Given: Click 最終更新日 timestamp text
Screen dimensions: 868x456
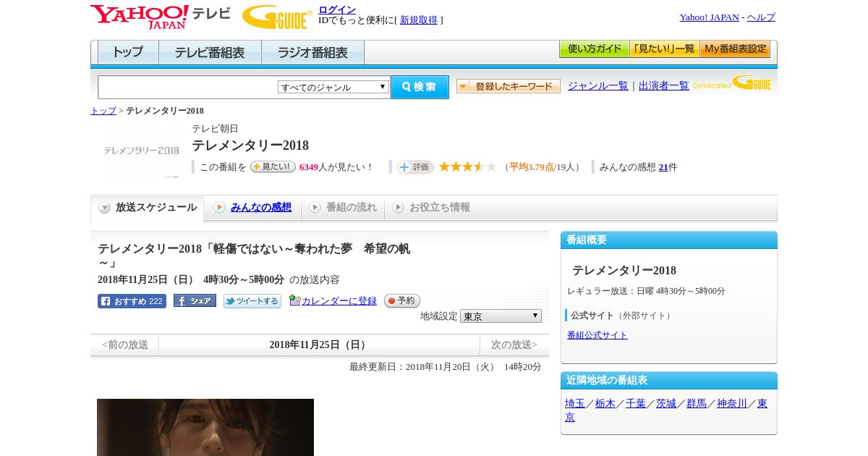Looking at the screenshot, I should click(x=446, y=367).
